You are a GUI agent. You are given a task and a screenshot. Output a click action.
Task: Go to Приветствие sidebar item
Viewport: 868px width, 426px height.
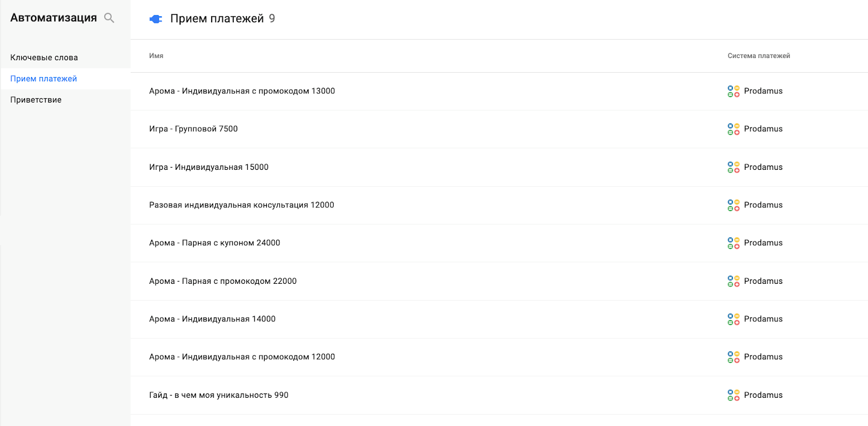36,100
